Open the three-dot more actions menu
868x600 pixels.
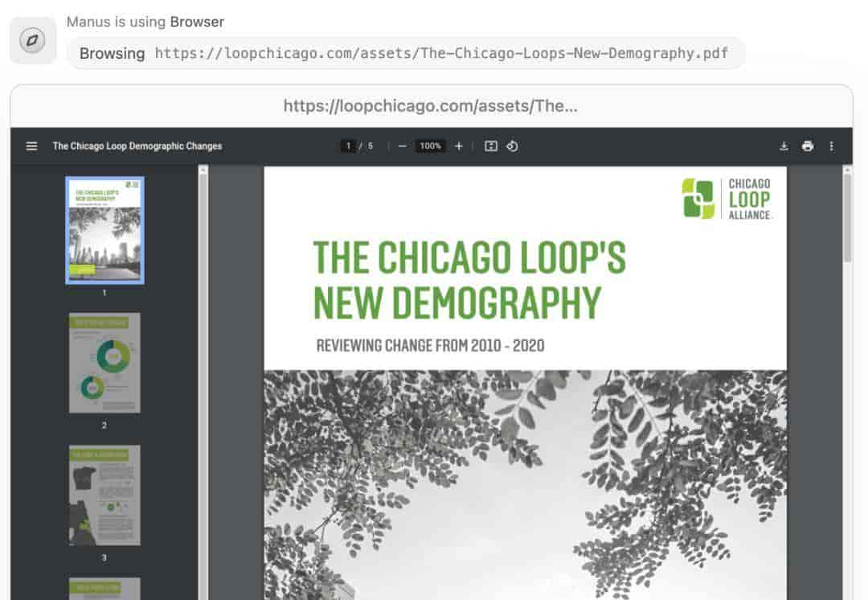click(831, 146)
